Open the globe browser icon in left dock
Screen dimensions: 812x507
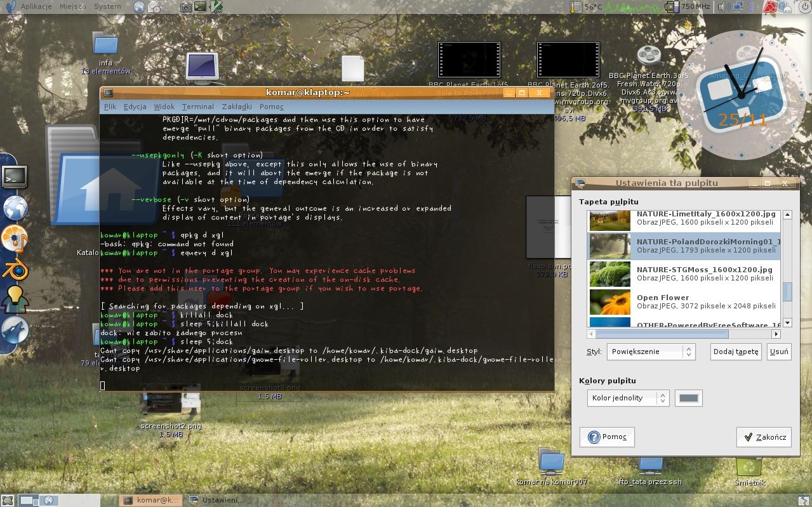(x=15, y=207)
